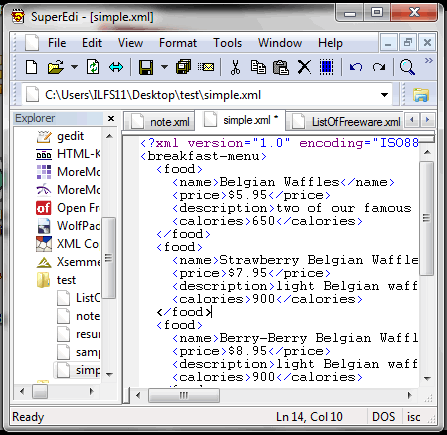The image size is (447, 435).
Task: Click the $7.95 price line
Action: 251,273
